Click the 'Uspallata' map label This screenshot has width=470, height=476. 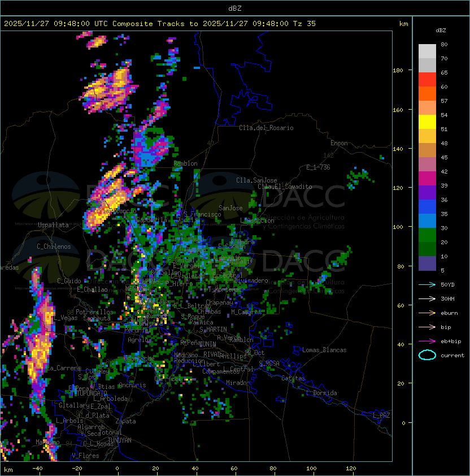pyautogui.click(x=53, y=225)
